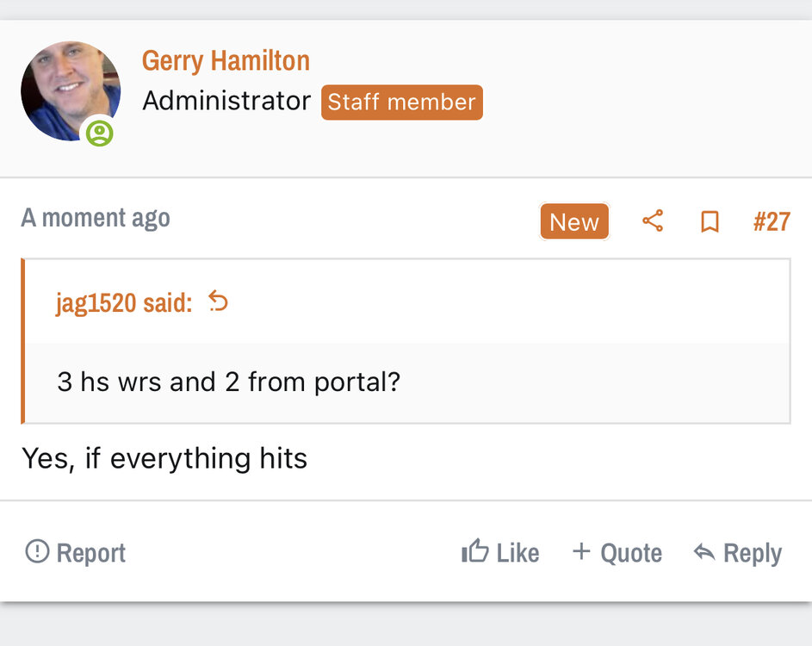Click the orange "New" post badge
This screenshot has height=646, width=812.
click(x=573, y=222)
